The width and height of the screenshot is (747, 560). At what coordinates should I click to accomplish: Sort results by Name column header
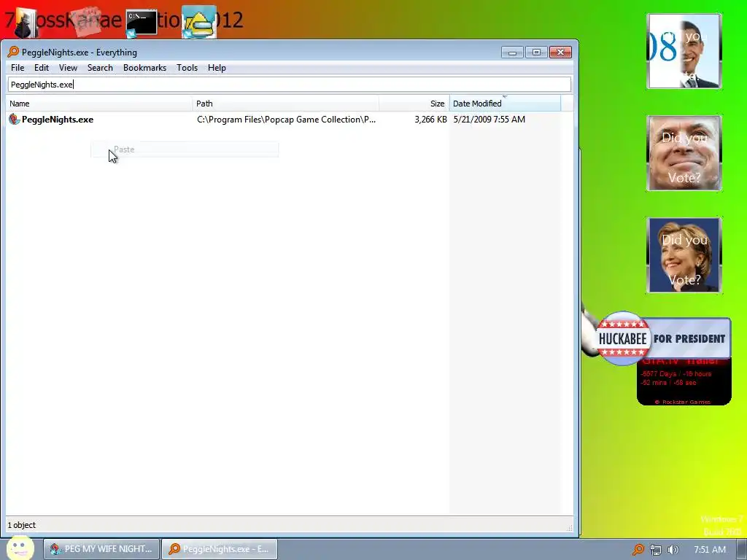tap(99, 104)
